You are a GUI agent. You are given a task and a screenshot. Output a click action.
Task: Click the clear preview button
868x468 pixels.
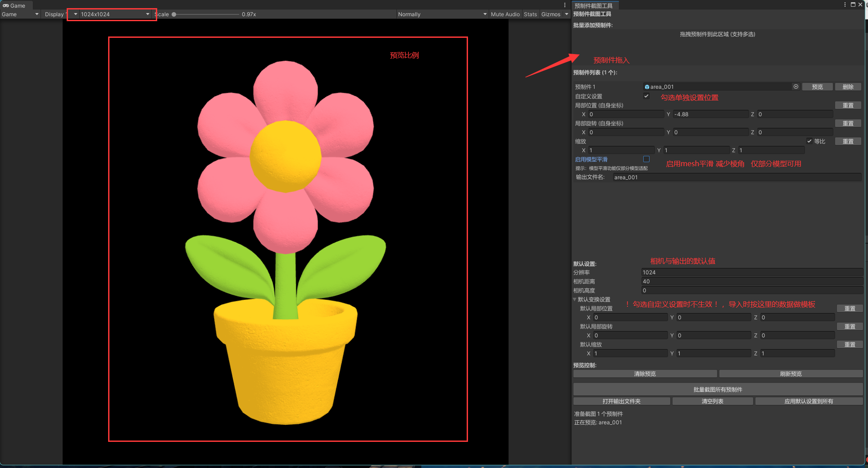pos(645,374)
